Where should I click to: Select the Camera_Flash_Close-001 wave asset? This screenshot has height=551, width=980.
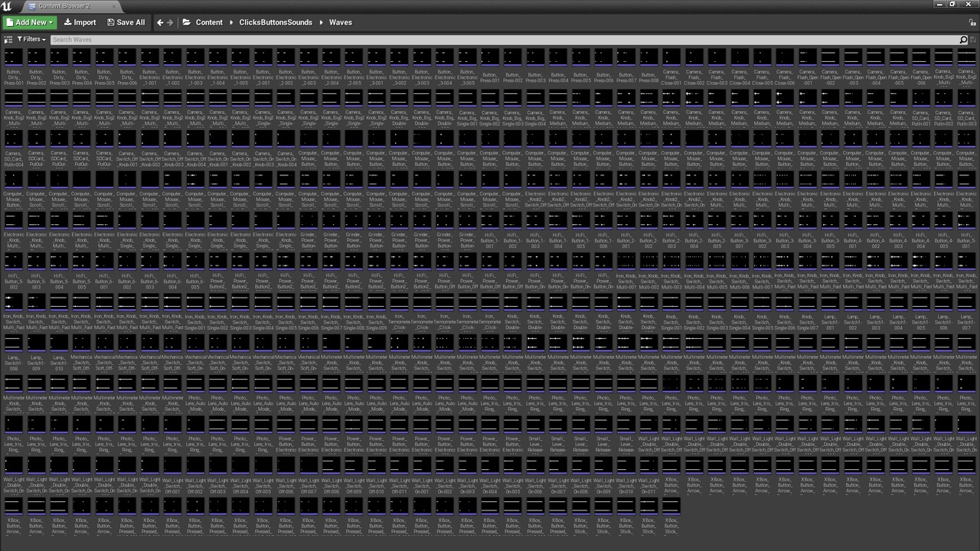[x=671, y=67]
